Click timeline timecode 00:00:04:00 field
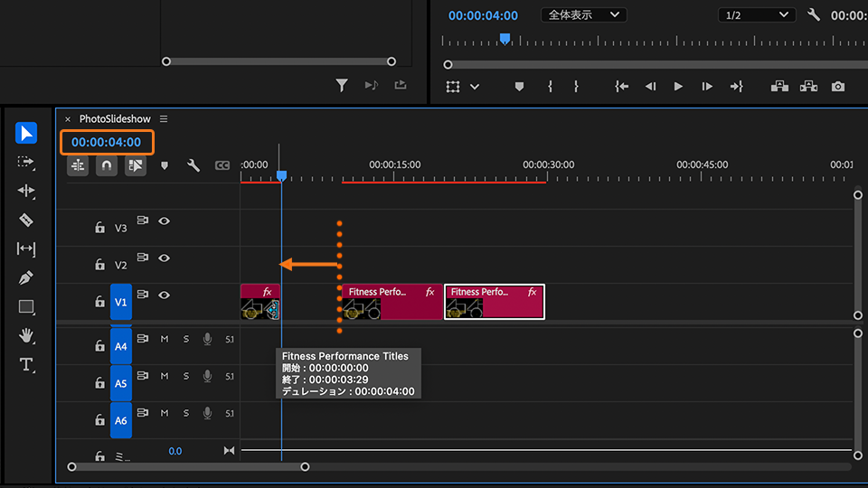The width and height of the screenshot is (868, 488). point(107,142)
